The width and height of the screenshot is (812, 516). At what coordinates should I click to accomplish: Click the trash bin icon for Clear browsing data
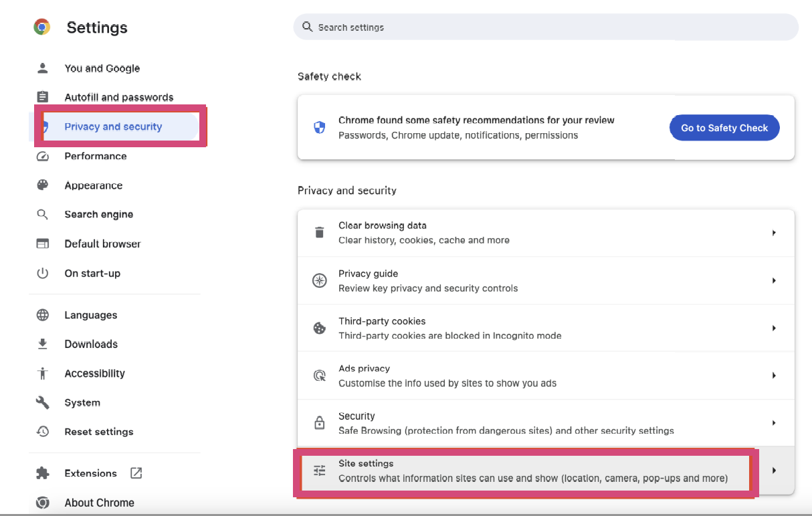pyautogui.click(x=320, y=233)
